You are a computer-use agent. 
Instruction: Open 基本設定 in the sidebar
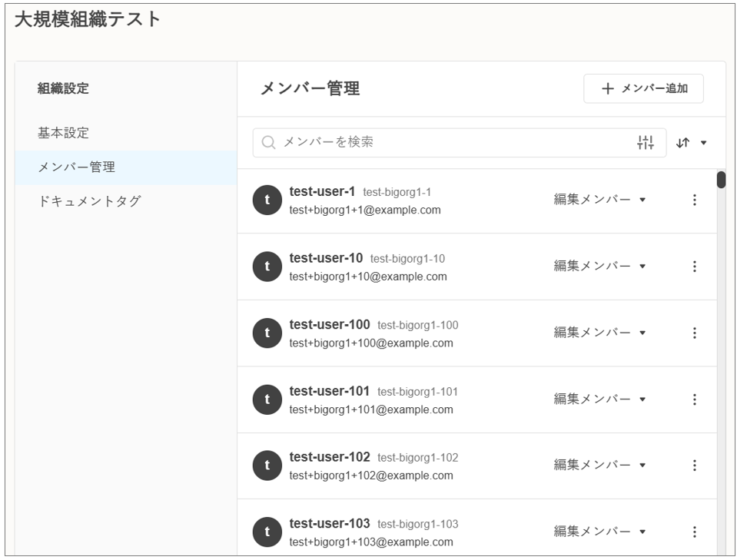coord(63,133)
